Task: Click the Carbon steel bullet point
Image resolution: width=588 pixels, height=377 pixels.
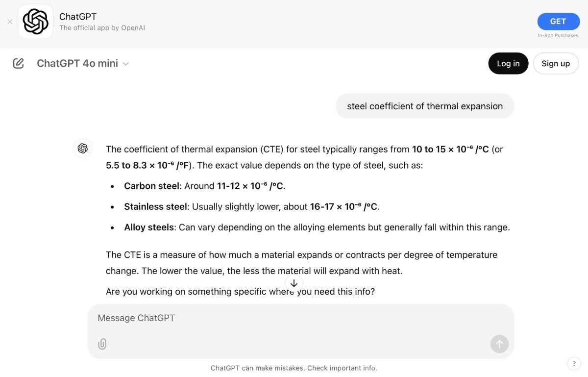Action: [x=204, y=186]
